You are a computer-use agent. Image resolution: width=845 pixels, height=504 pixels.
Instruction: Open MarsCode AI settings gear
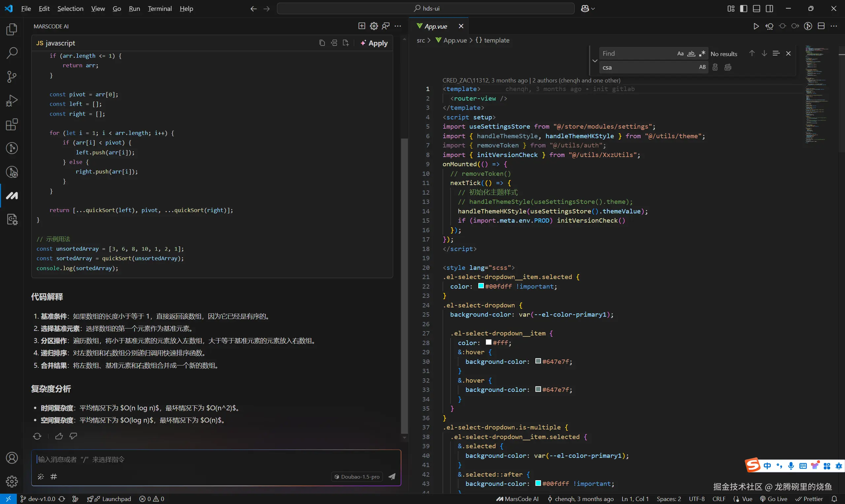pyautogui.click(x=374, y=26)
